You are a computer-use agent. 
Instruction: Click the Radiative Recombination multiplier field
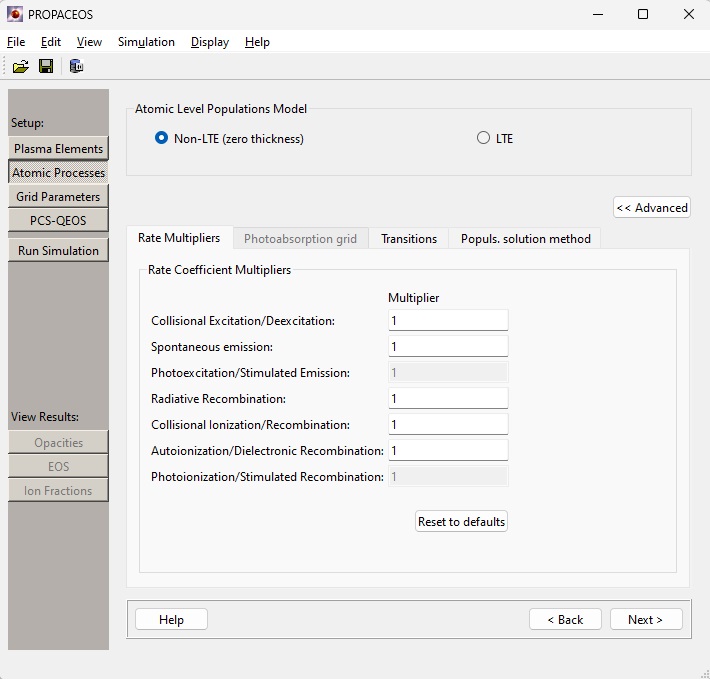point(447,398)
